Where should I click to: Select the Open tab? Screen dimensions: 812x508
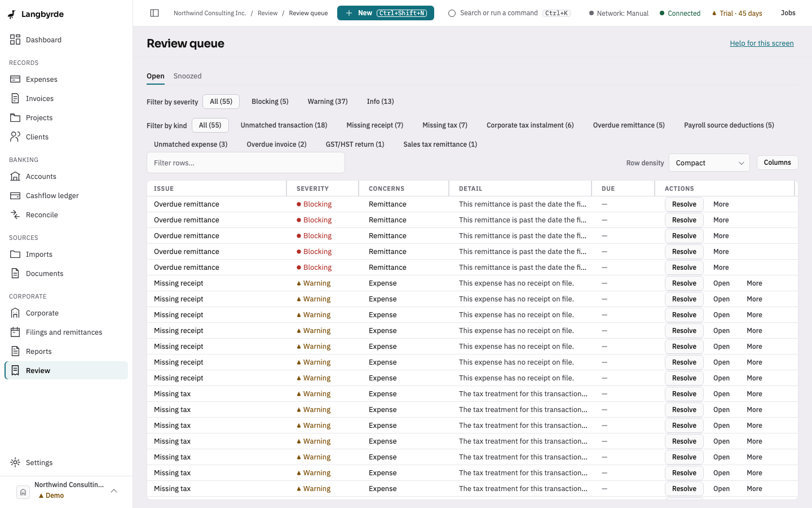(x=156, y=76)
